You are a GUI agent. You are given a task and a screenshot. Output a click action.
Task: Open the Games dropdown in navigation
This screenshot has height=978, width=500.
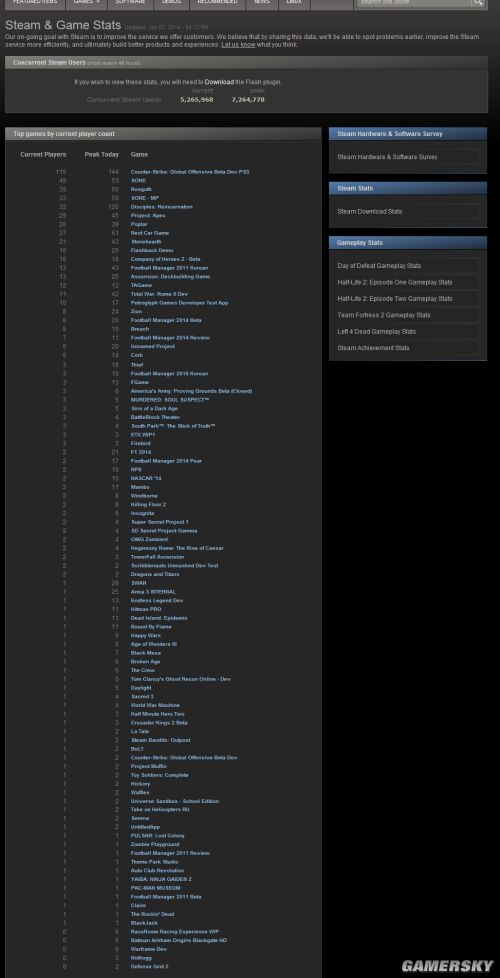click(x=86, y=3)
